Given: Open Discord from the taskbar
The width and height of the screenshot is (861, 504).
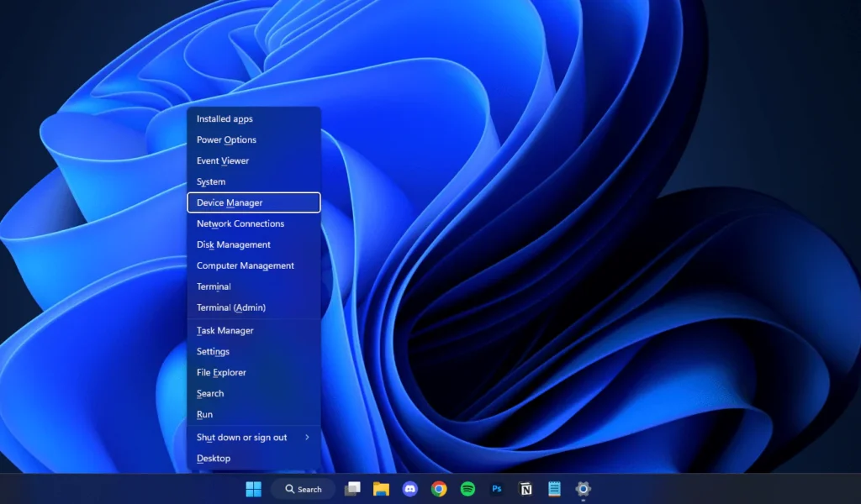Looking at the screenshot, I should [409, 489].
